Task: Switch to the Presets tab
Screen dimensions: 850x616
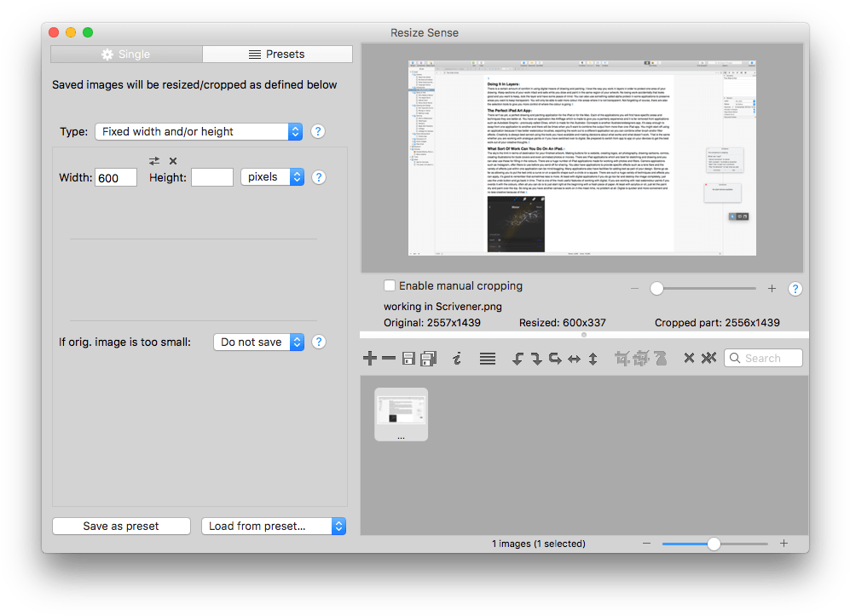Action: (x=277, y=54)
